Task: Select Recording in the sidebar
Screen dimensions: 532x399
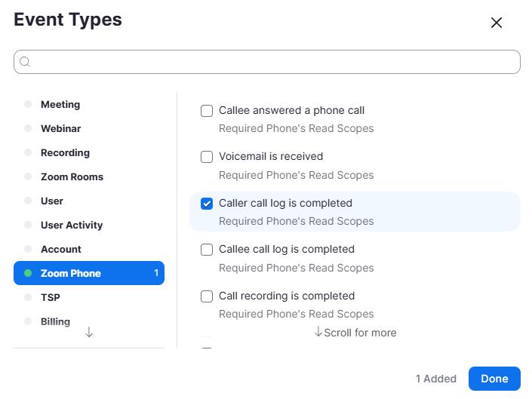Action: tap(65, 152)
